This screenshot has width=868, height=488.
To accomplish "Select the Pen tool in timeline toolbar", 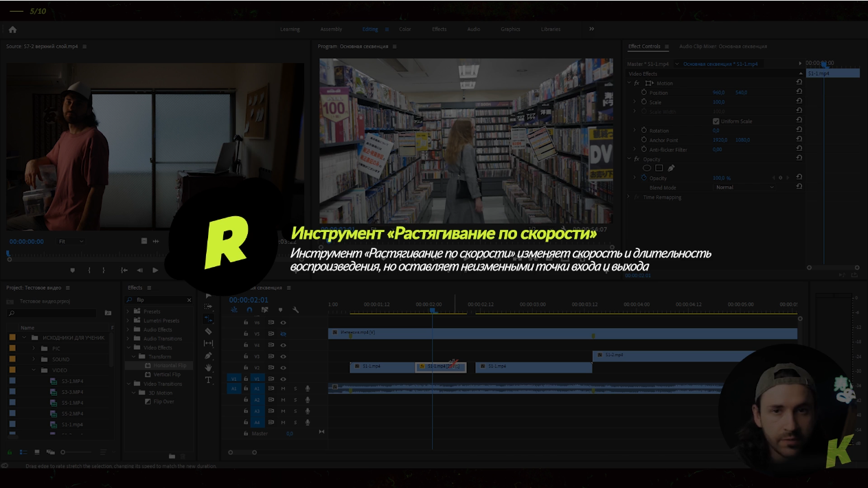I will [x=209, y=356].
